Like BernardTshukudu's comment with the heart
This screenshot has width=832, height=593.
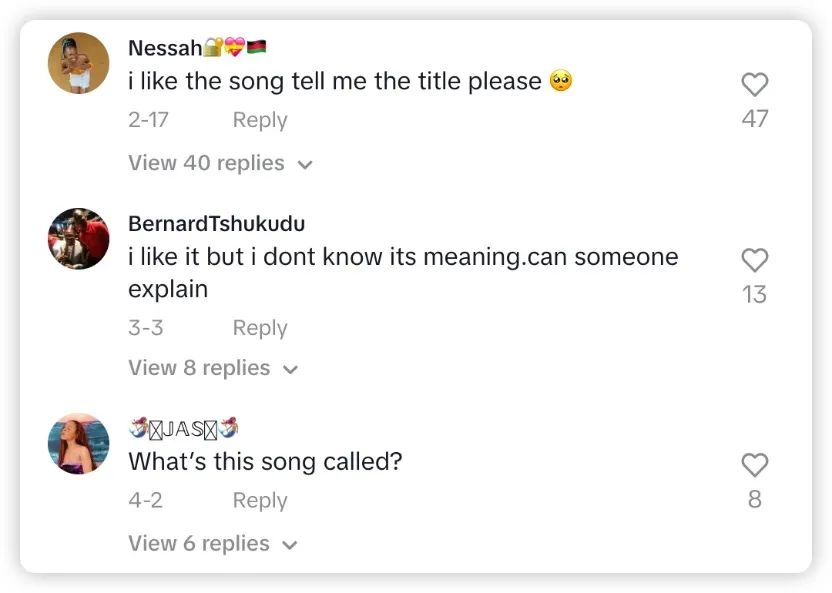coord(754,260)
